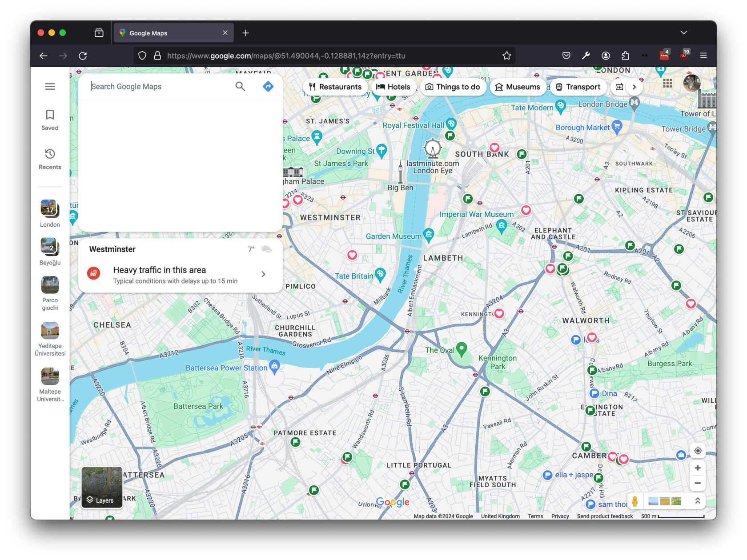747x560 pixels.
Task: Filter map by Things to do
Action: (453, 87)
